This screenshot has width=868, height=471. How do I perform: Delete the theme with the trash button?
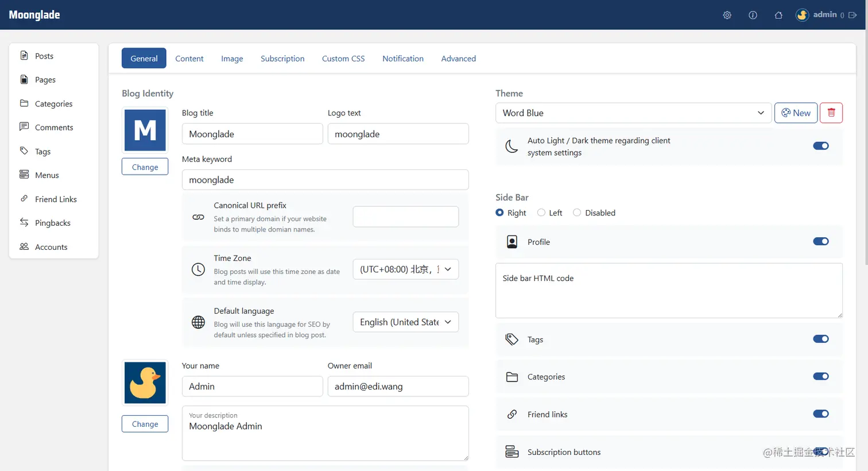(831, 113)
